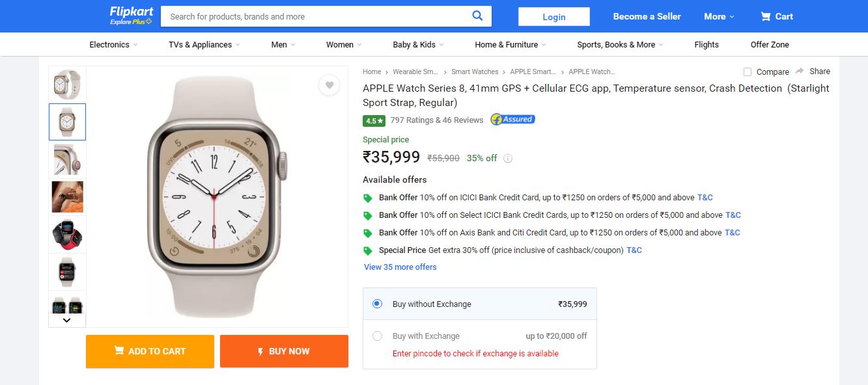Tick the Compare checkbox

tap(748, 72)
